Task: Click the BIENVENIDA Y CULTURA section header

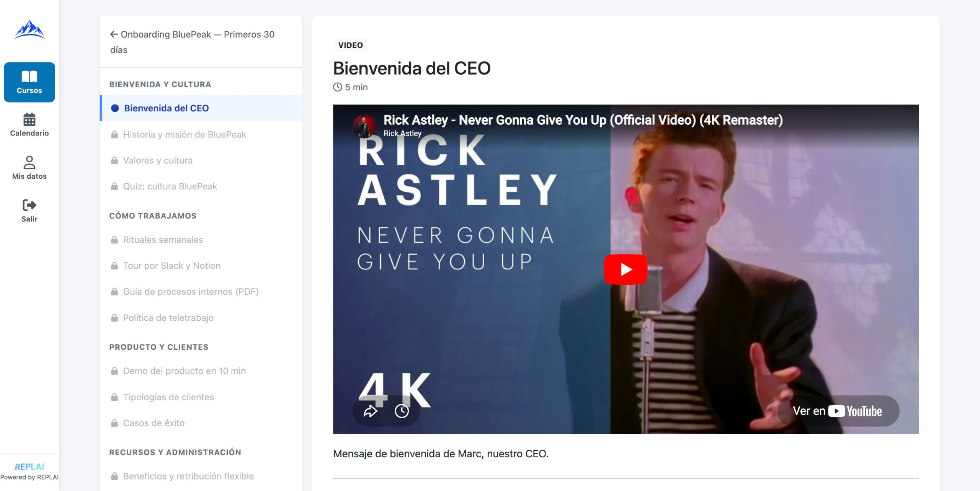Action: [160, 84]
